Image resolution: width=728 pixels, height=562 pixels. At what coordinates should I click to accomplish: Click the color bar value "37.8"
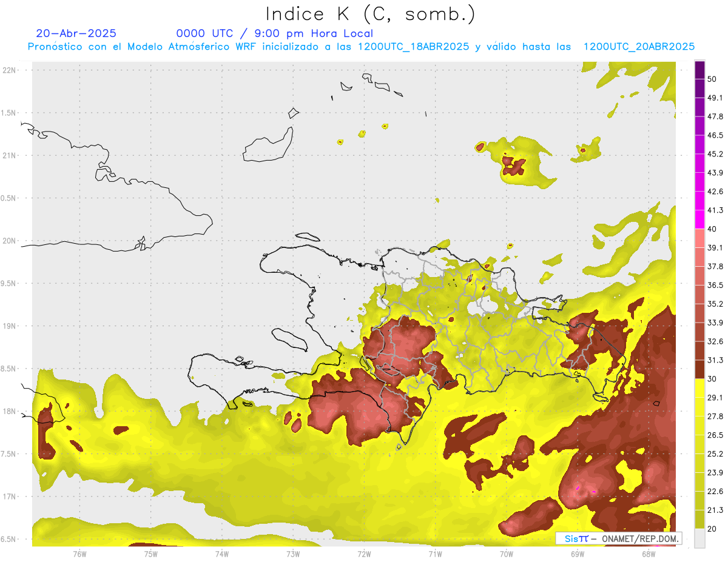(715, 266)
